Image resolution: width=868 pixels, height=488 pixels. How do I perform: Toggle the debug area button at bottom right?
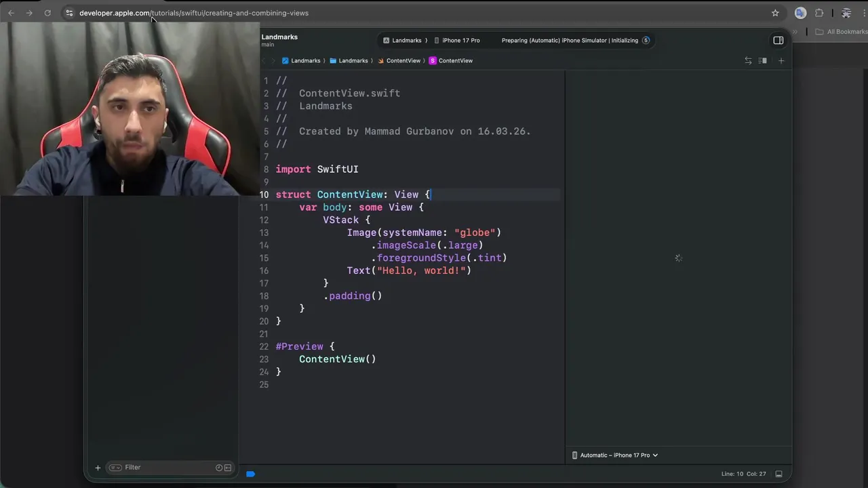point(779,474)
